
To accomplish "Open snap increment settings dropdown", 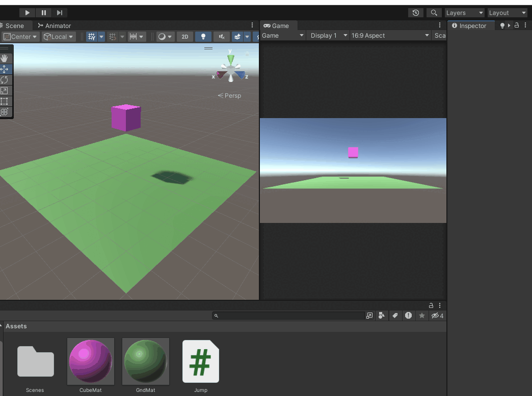I will coord(137,37).
